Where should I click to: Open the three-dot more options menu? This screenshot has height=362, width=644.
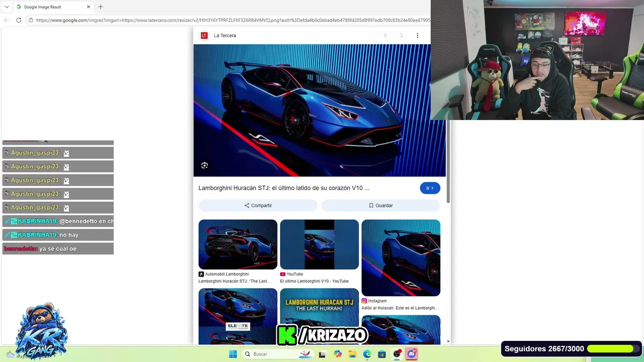pyautogui.click(x=417, y=36)
